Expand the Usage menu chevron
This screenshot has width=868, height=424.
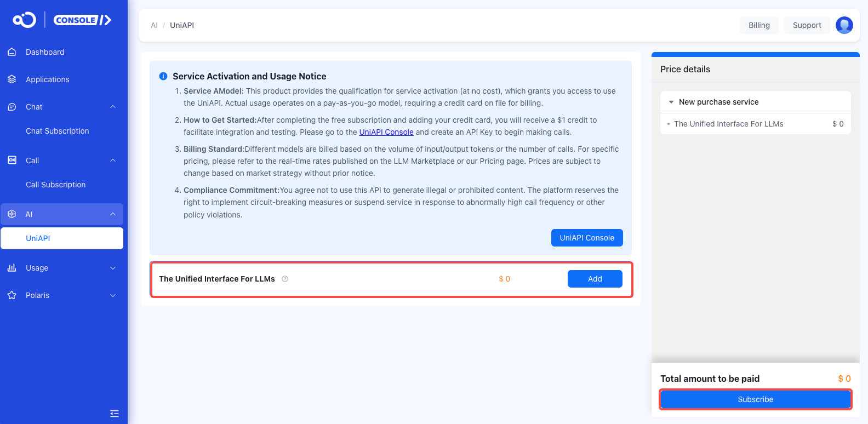[x=113, y=268]
